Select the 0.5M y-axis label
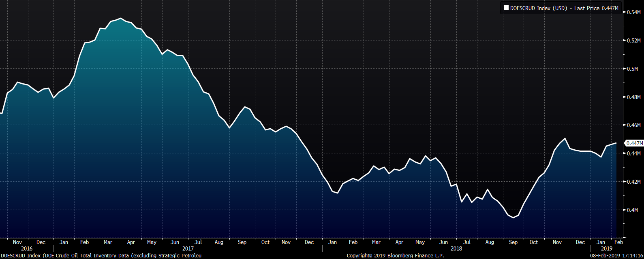Screen dimensions: 644x259 point(632,69)
